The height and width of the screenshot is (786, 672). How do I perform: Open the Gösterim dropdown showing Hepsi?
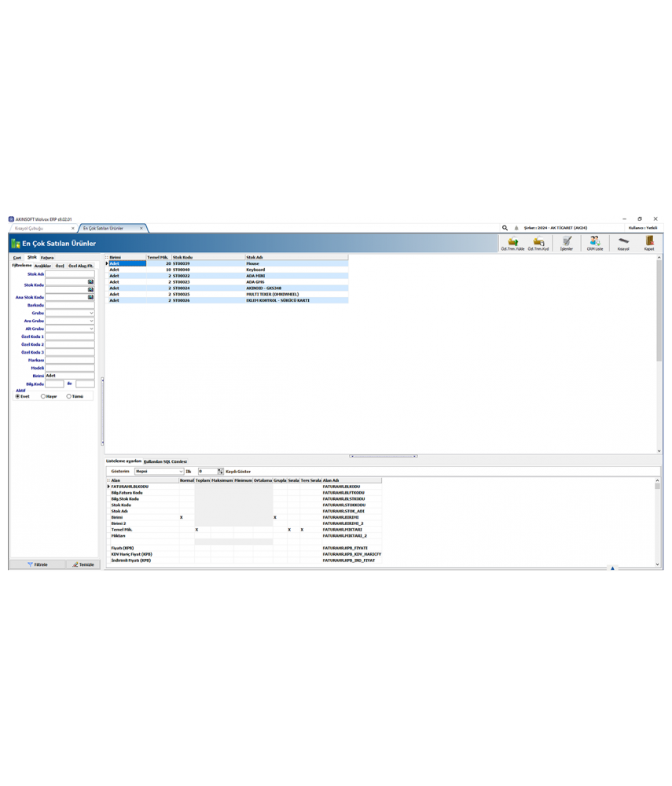coord(182,471)
